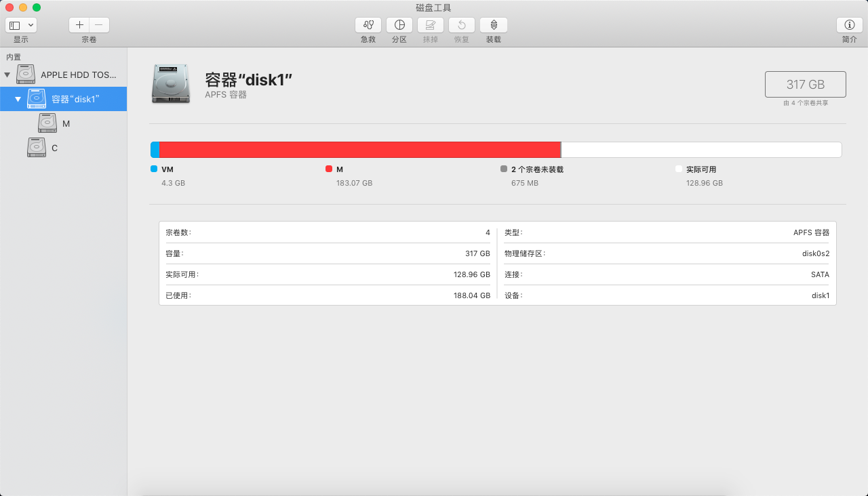Click the blue VM segment of usage bar
The height and width of the screenshot is (496, 868).
pos(155,150)
